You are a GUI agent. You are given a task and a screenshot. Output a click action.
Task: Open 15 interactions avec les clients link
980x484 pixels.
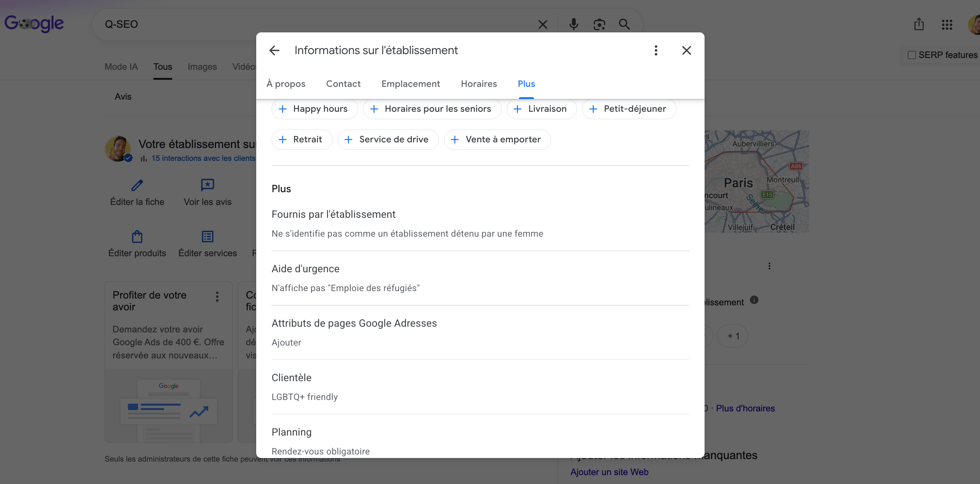tap(203, 158)
